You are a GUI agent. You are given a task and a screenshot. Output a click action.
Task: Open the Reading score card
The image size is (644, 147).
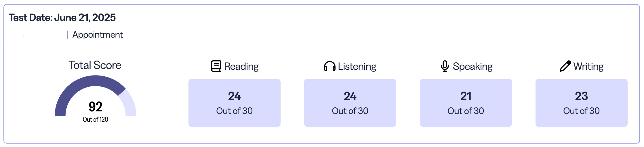[x=234, y=103]
